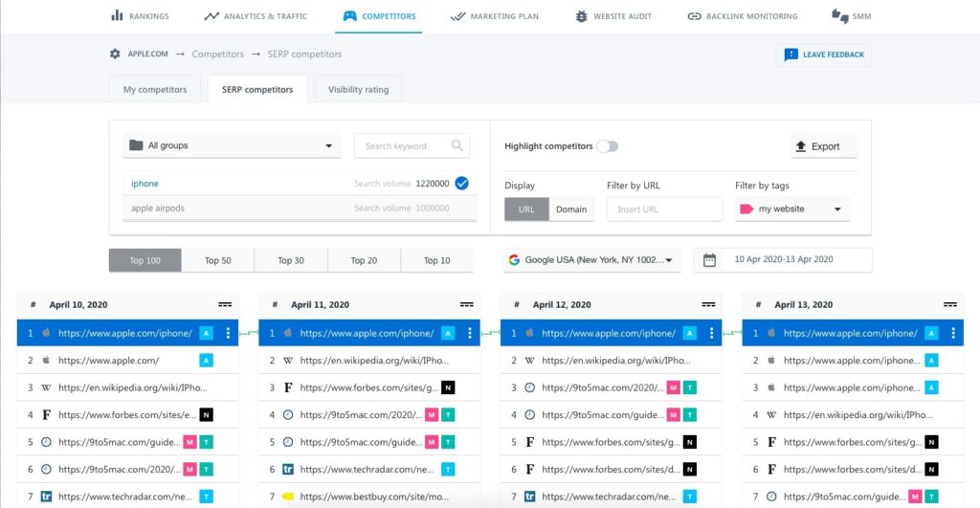Select the Top 100 filter
Screen dimensions: 980x508
point(145,260)
